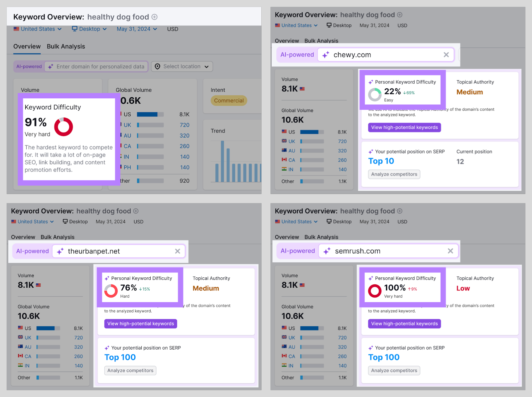
Task: Click the sparkle icon beside Personal Keyword Difficulty
Action: (x=370, y=82)
